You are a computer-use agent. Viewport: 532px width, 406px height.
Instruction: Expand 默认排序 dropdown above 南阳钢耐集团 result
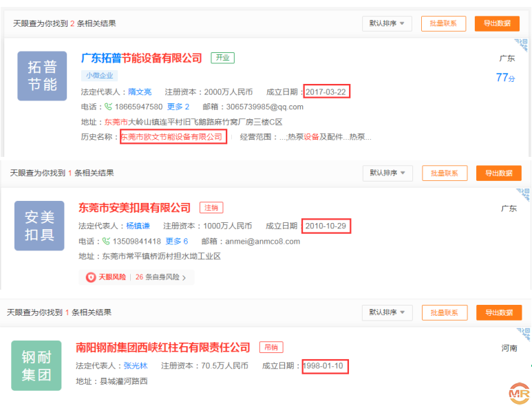[x=387, y=312]
